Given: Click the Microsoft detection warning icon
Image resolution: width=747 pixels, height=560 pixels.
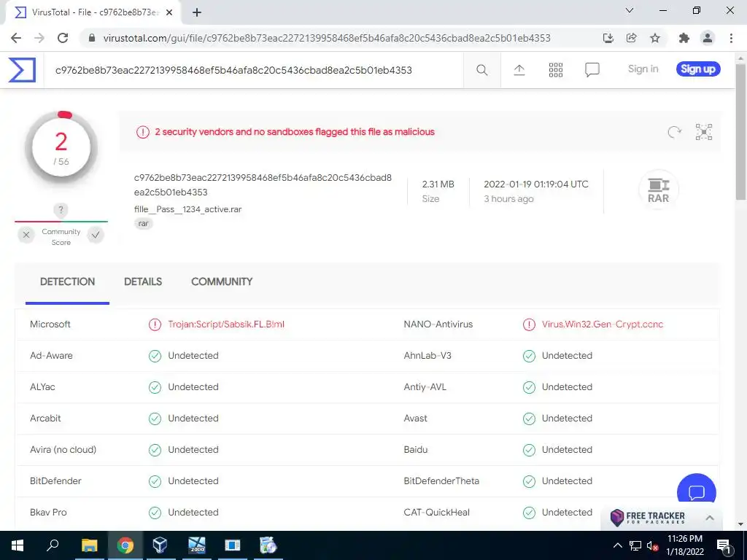Looking at the screenshot, I should point(155,324).
